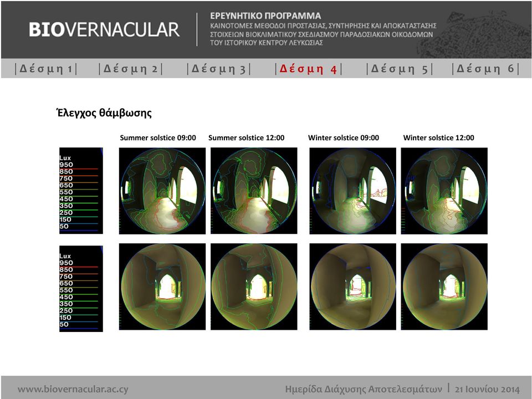Click the 550 value in upper Lux legend

pos(66,192)
